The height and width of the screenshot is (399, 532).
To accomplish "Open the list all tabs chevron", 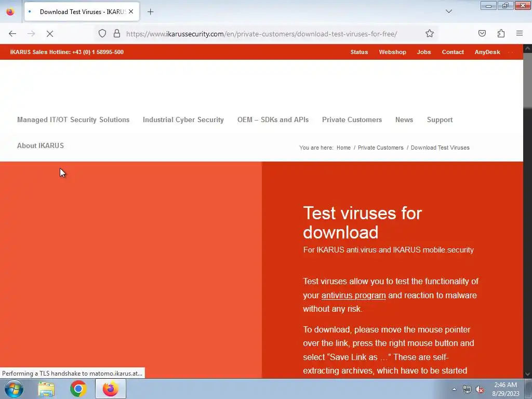I will coord(449,11).
